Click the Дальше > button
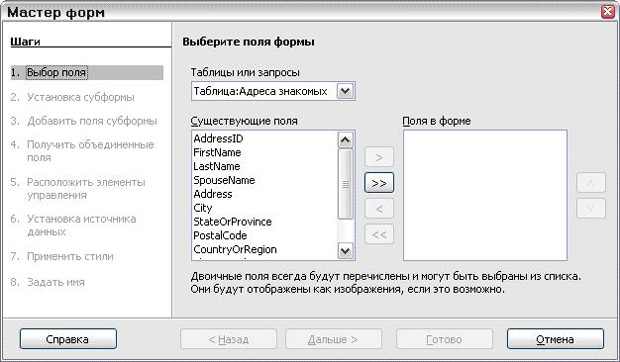Screen dimensions: 620x362 click(333, 339)
